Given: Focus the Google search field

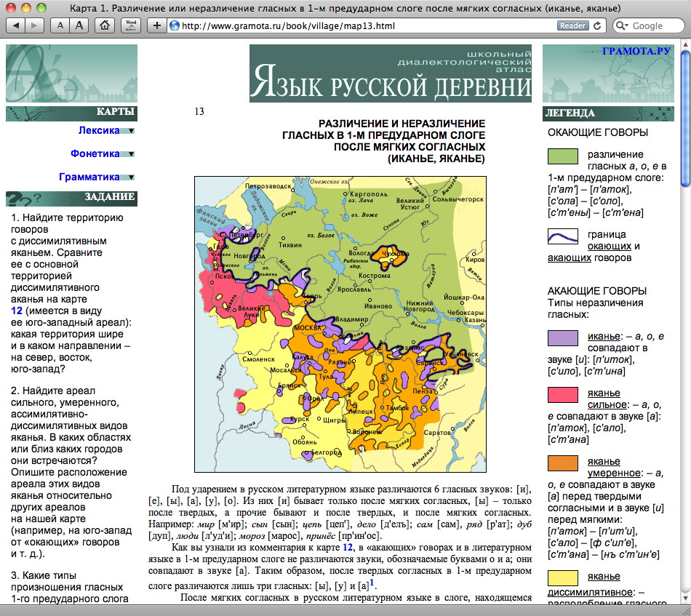Looking at the screenshot, I should tap(649, 25).
